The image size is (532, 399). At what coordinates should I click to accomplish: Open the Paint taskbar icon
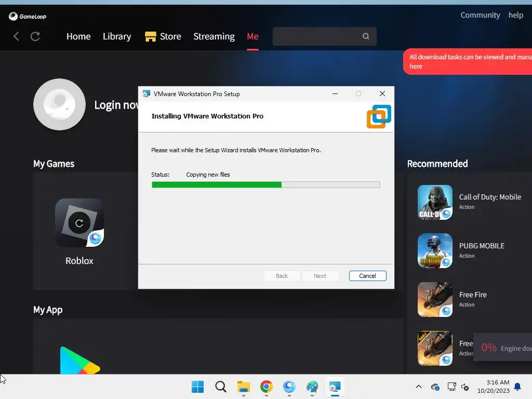point(312,387)
